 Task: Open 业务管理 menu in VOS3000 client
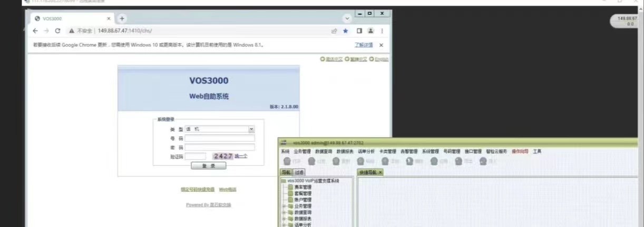point(303,152)
